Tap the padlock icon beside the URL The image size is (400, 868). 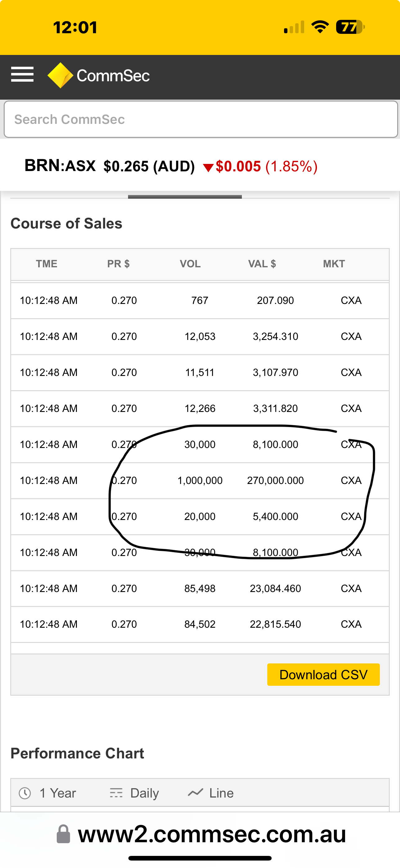pyautogui.click(x=63, y=834)
